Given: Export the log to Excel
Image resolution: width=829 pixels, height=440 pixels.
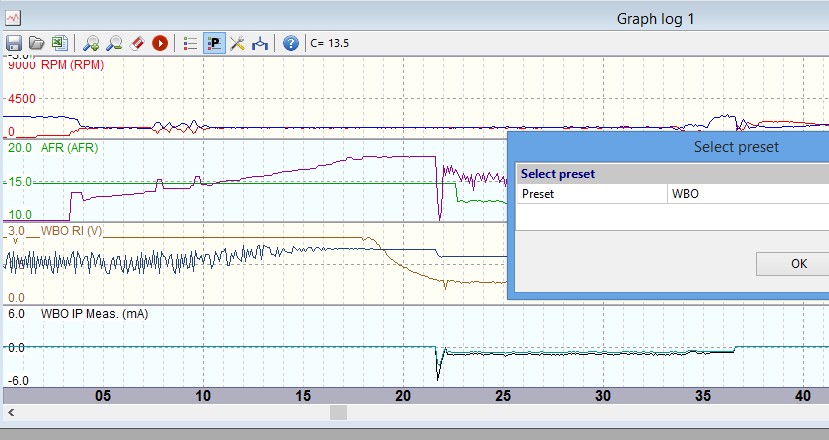Looking at the screenshot, I should coord(58,43).
